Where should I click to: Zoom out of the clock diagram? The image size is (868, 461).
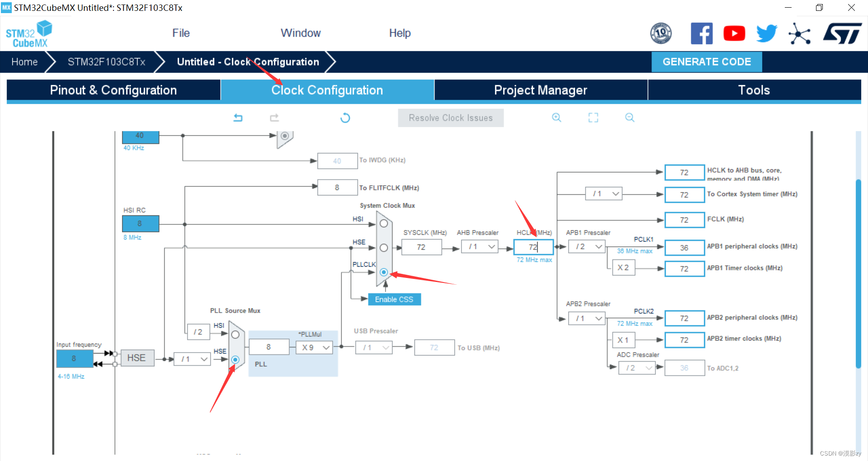pos(630,118)
